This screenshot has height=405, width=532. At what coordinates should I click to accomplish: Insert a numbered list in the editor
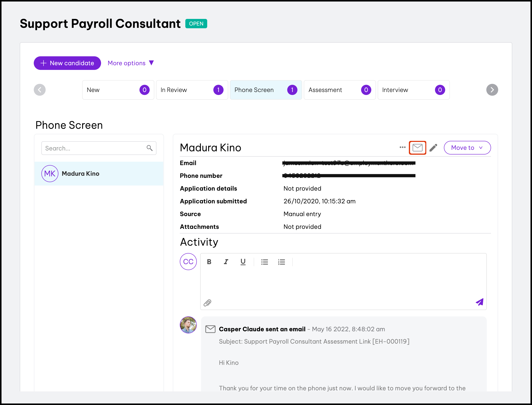click(281, 262)
